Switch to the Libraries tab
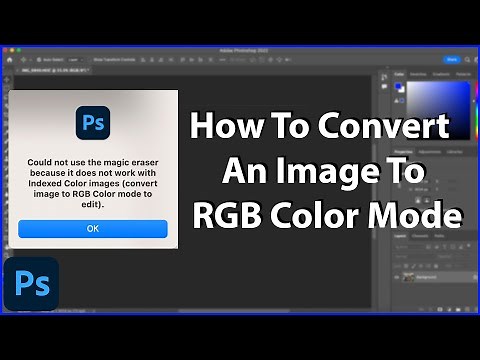This screenshot has height=360, width=480. [455, 152]
